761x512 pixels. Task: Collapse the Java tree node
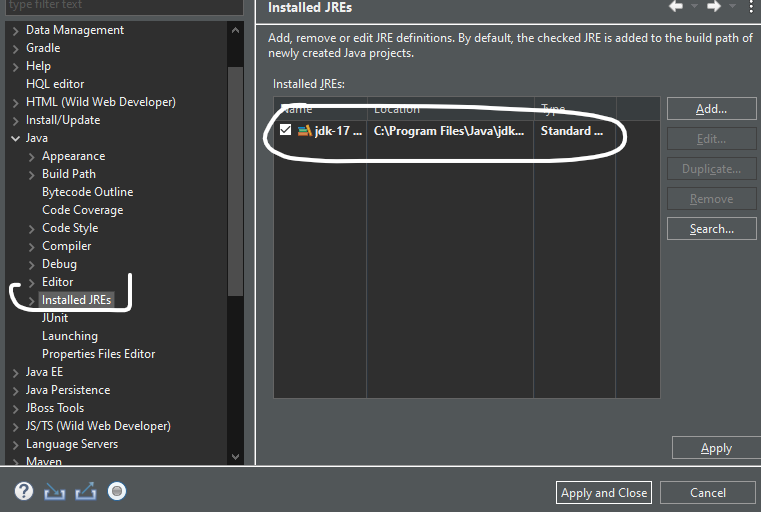(x=15, y=138)
